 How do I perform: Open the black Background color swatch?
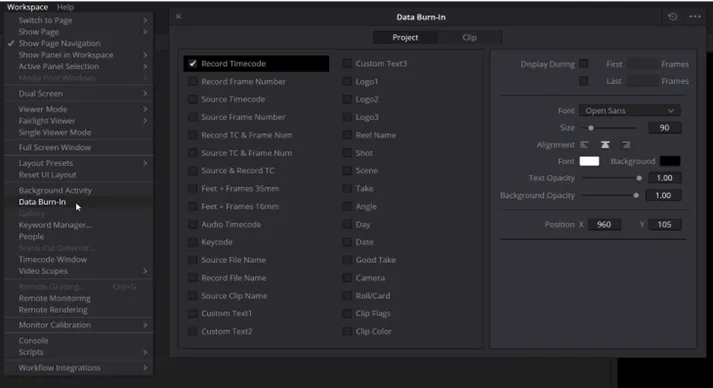[x=670, y=161]
